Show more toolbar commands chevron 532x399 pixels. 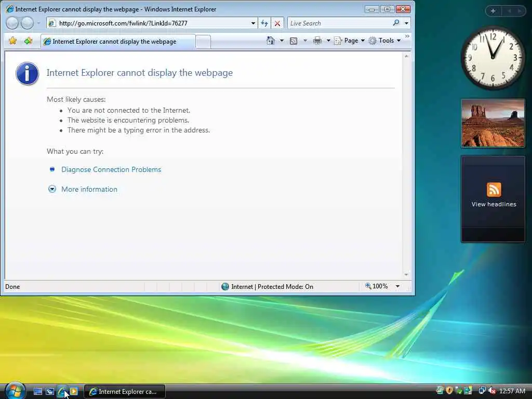pos(407,36)
